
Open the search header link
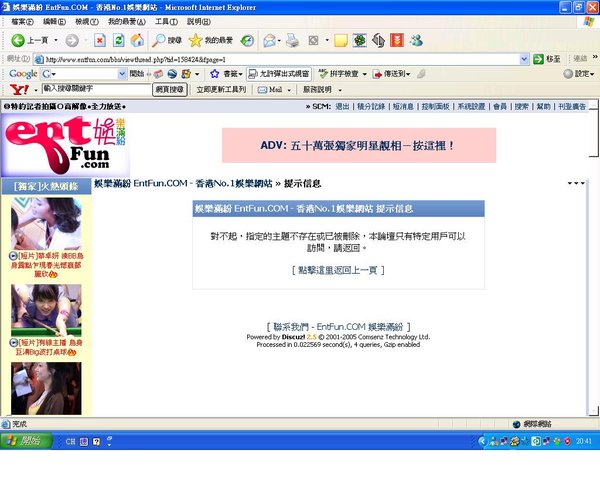tap(521, 106)
